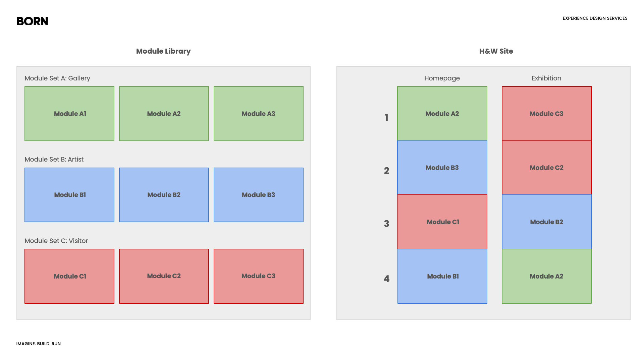644x362 pixels.
Task: Select Module B1 in the Module Library
Action: coord(69,195)
